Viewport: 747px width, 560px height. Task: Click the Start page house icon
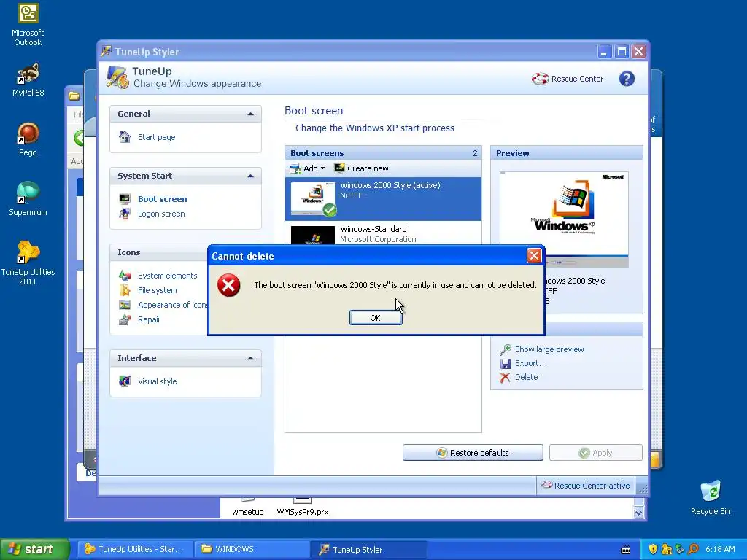click(125, 136)
